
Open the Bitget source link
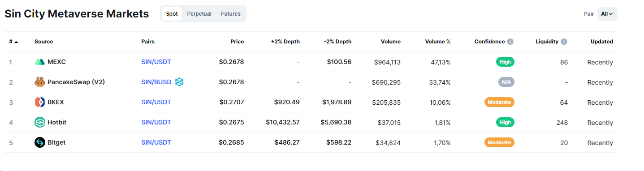tap(56, 142)
